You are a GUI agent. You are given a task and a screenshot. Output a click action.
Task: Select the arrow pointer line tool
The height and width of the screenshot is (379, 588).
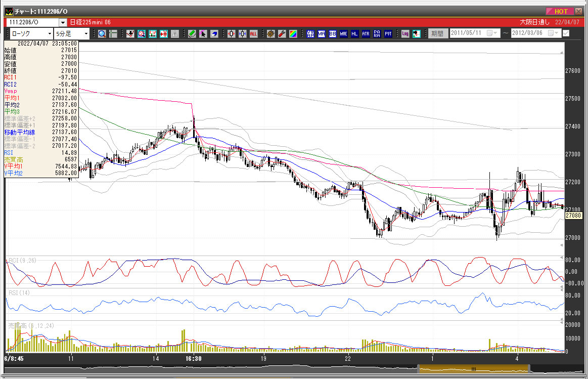pyautogui.click(x=203, y=34)
